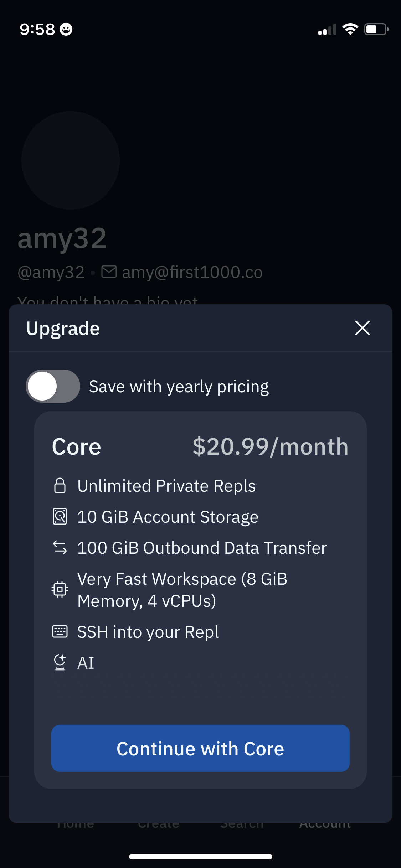Tap the Save with yearly pricing label
The width and height of the screenshot is (401, 868).
179,387
